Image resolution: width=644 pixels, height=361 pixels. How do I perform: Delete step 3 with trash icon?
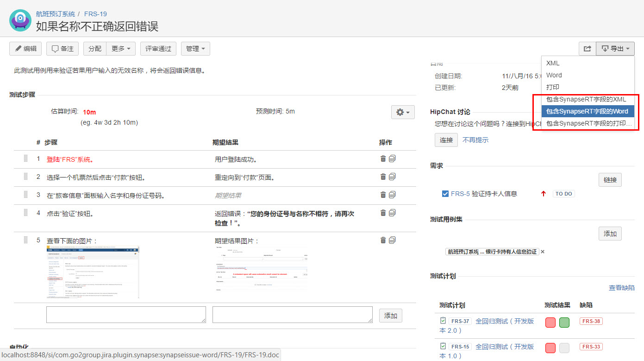point(383,195)
